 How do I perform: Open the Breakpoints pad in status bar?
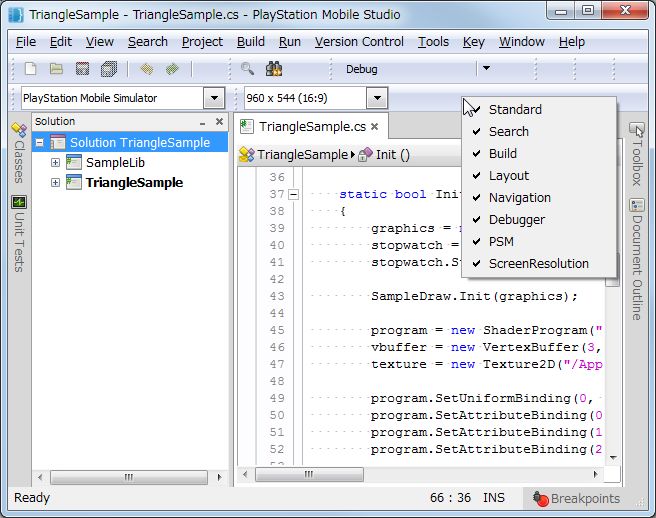(x=575, y=498)
